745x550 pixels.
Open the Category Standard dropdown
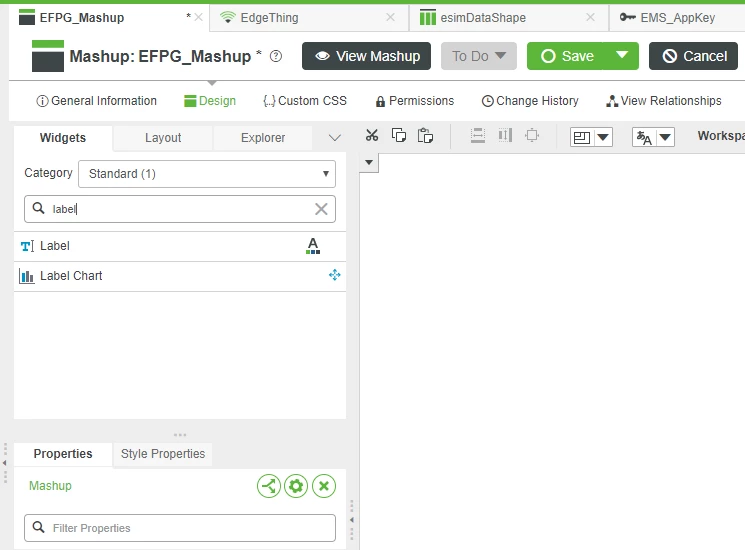[x=207, y=174]
